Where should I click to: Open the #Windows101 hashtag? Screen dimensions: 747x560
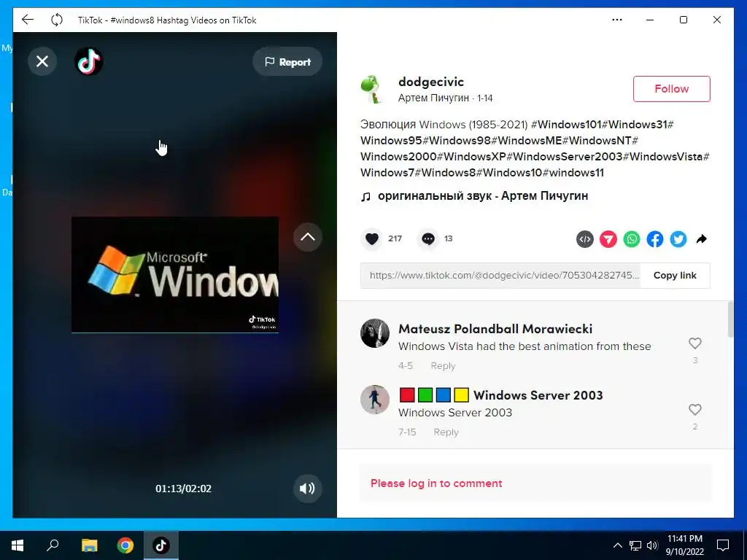566,124
